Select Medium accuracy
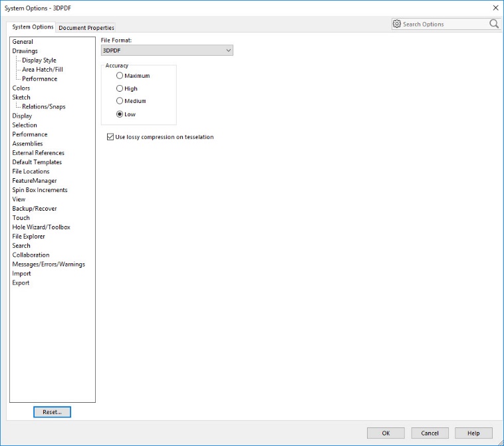The image size is (504, 446). click(x=120, y=101)
